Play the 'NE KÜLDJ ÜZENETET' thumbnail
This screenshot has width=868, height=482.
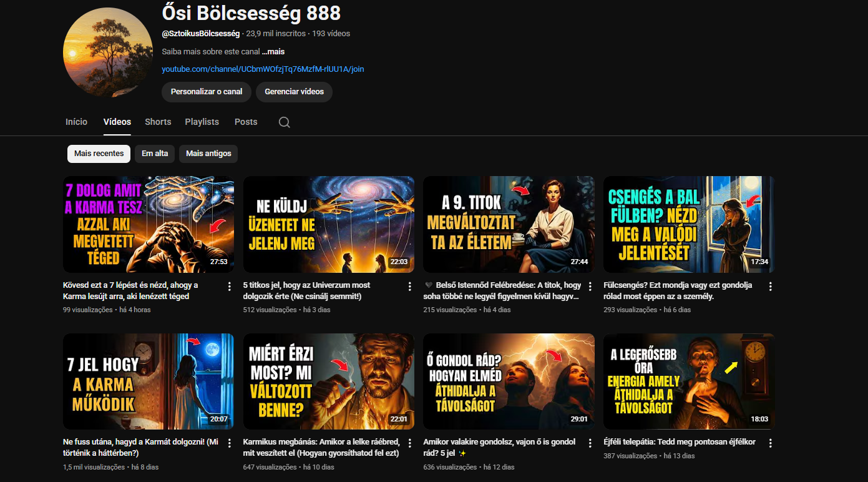[329, 224]
